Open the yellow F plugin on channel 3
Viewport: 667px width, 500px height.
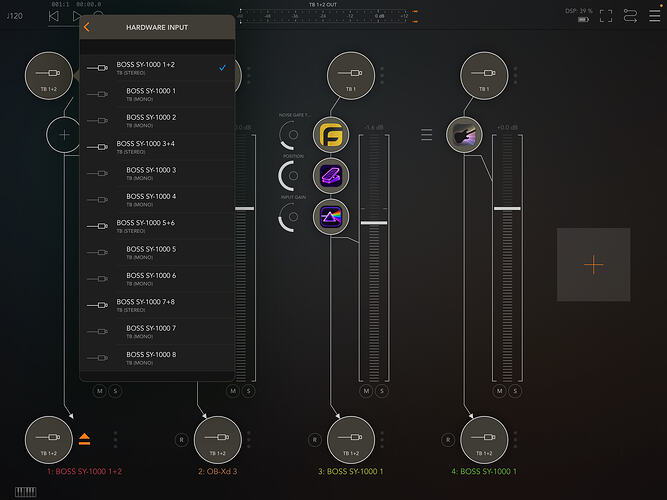click(x=331, y=135)
